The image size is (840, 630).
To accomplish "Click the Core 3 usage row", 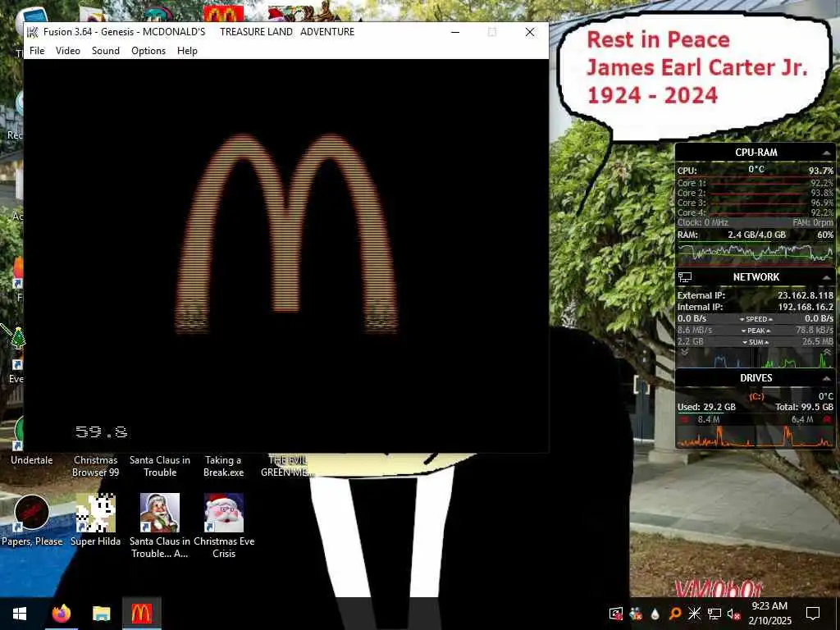I will pyautogui.click(x=756, y=203).
